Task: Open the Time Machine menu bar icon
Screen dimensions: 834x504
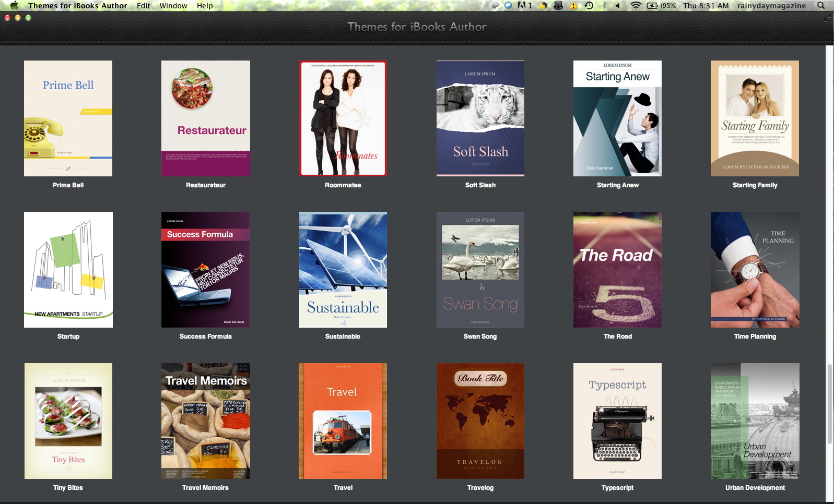Action: coord(589,6)
